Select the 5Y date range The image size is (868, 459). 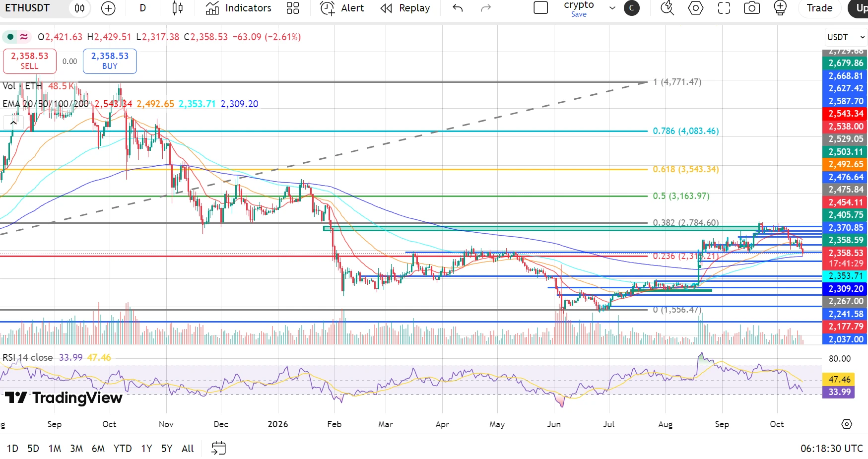pos(167,449)
